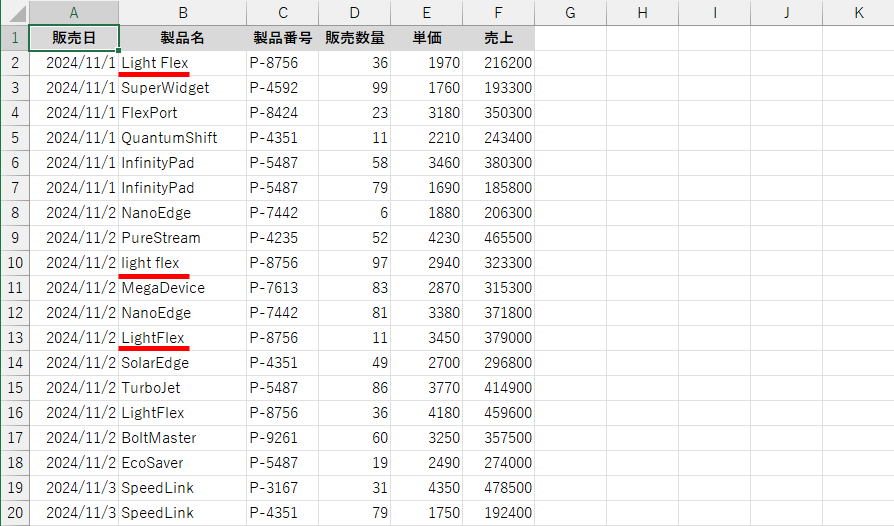This screenshot has width=894, height=526.
Task: Select column J header
Action: (786, 13)
